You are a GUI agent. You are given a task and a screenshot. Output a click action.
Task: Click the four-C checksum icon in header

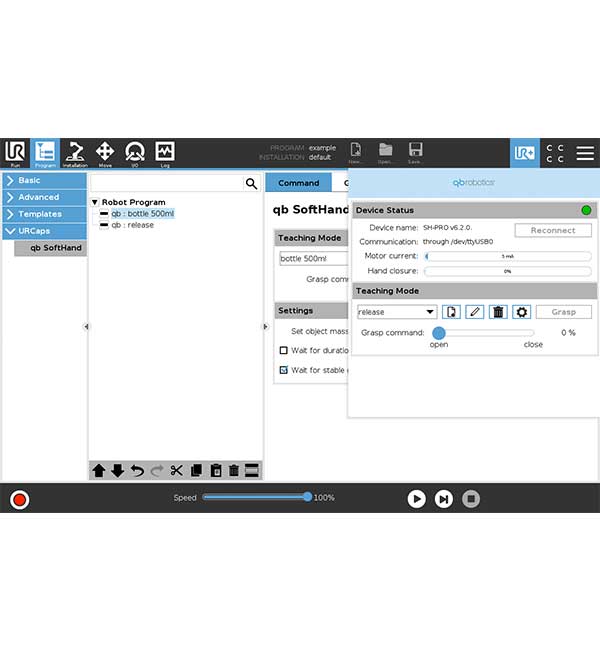555,153
